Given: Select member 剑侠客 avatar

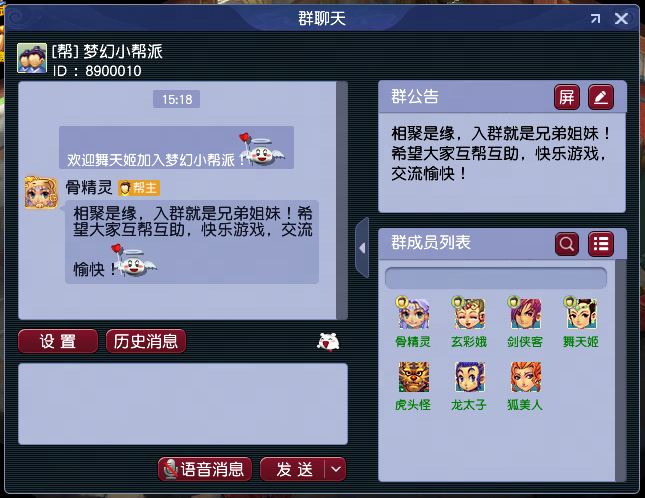Looking at the screenshot, I should click(x=525, y=313).
